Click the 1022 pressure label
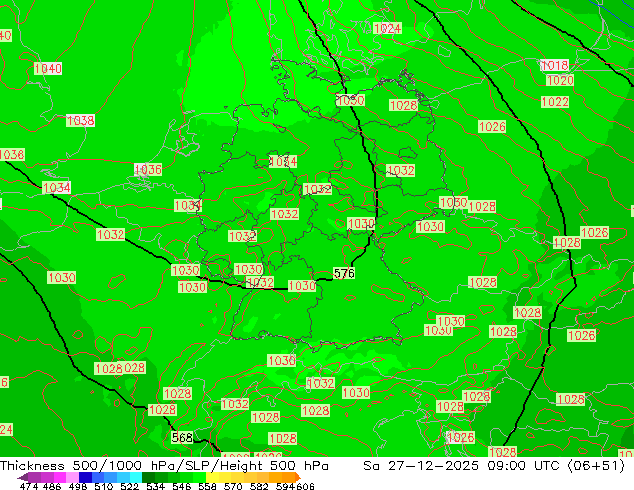This screenshot has width=634, height=490. coord(555,101)
